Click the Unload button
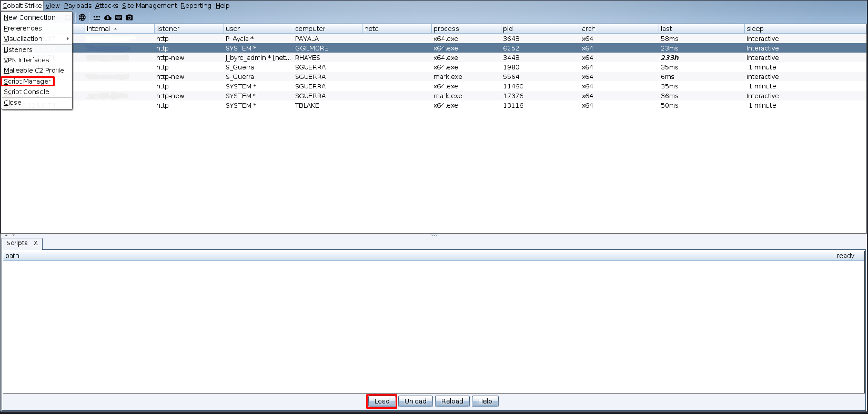Screen dimensions: 868x414 415,401
